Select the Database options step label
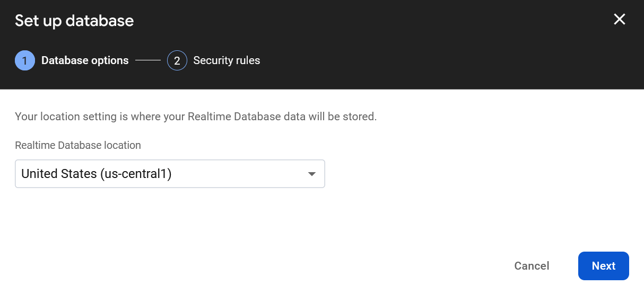 (x=85, y=60)
